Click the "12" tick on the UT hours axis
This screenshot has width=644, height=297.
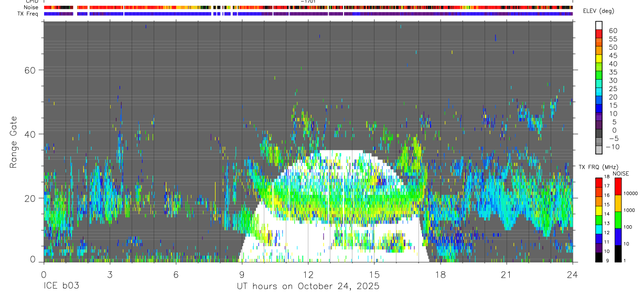[x=308, y=274]
